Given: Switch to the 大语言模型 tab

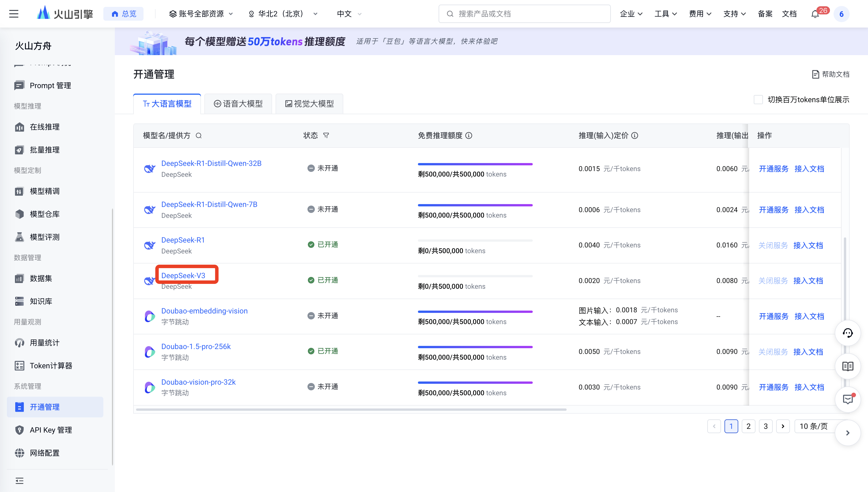Looking at the screenshot, I should pos(167,104).
